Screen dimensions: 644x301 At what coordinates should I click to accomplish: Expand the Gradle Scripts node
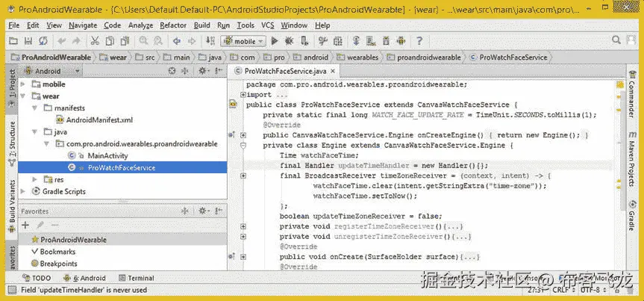coord(23,191)
